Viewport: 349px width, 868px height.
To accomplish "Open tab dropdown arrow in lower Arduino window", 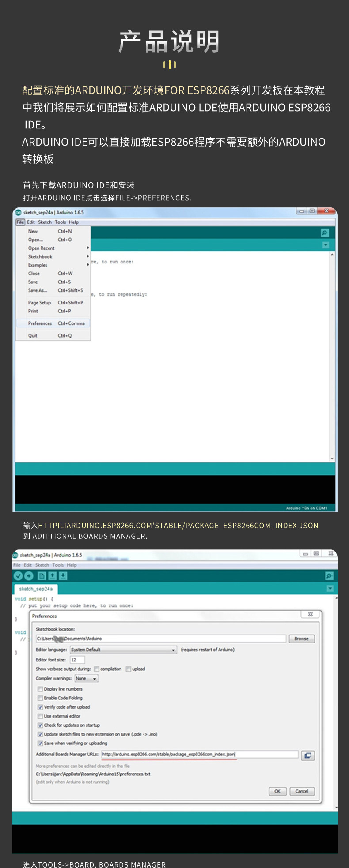I will [330, 588].
